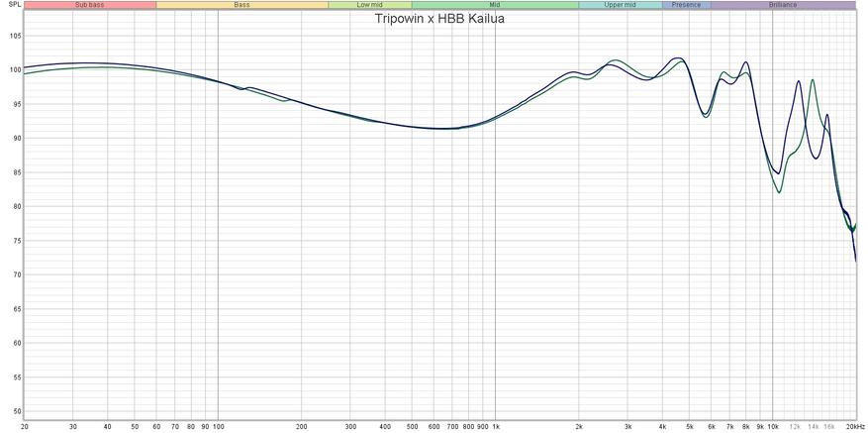Click the 500 Hz frequency axis label

point(412,427)
